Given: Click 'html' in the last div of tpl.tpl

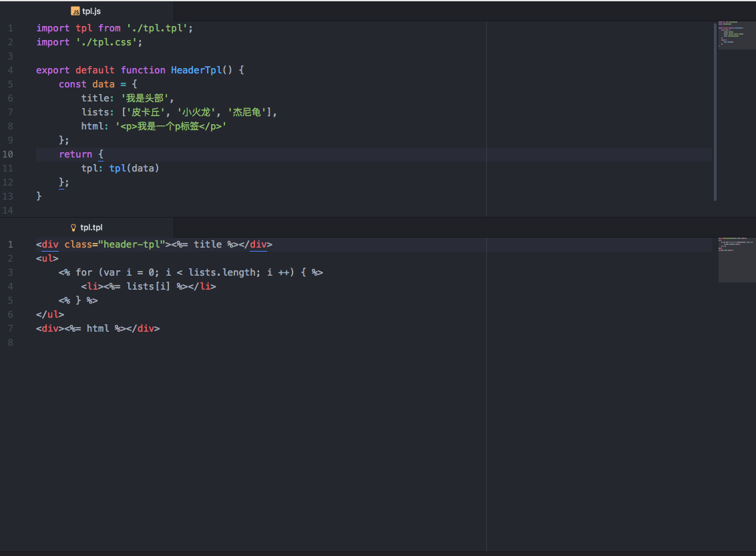Looking at the screenshot, I should (98, 328).
